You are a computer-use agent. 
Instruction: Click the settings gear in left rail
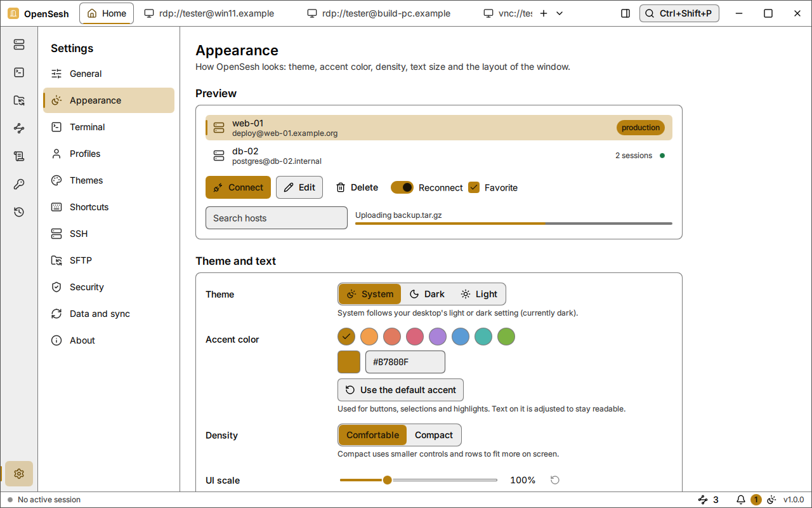click(x=19, y=474)
